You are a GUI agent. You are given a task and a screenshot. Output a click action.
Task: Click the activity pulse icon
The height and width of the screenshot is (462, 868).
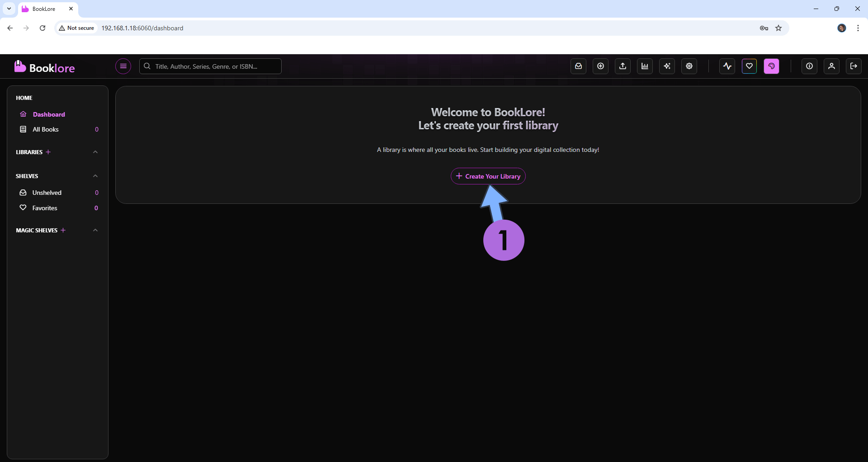click(x=727, y=66)
